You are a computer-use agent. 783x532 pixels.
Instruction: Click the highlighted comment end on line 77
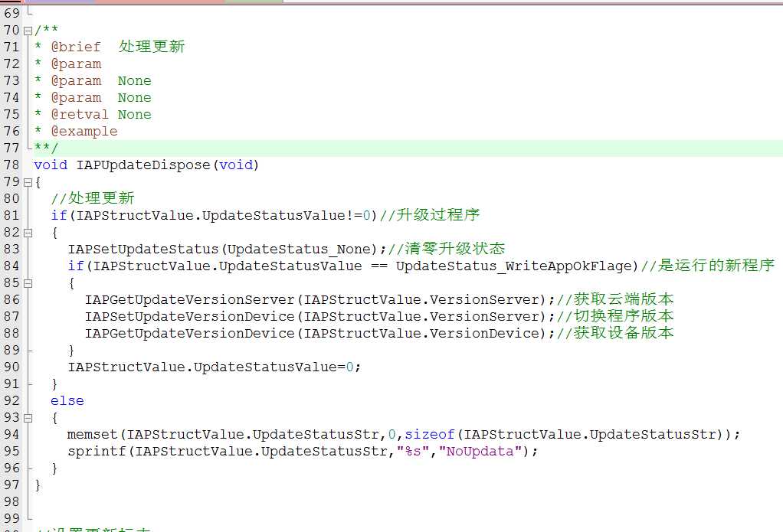point(47,149)
